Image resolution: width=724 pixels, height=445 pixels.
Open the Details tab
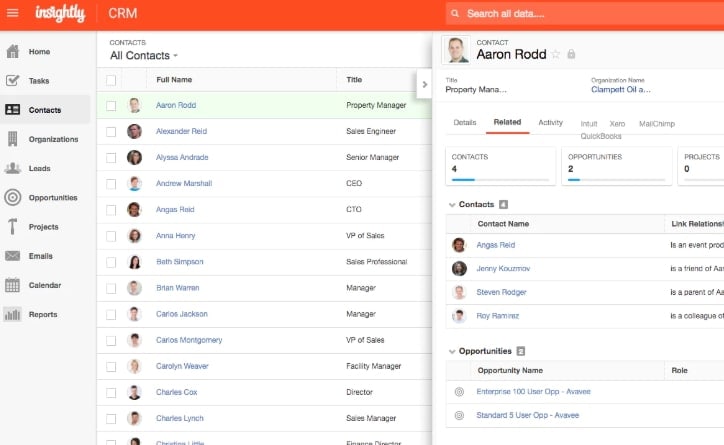click(x=465, y=122)
